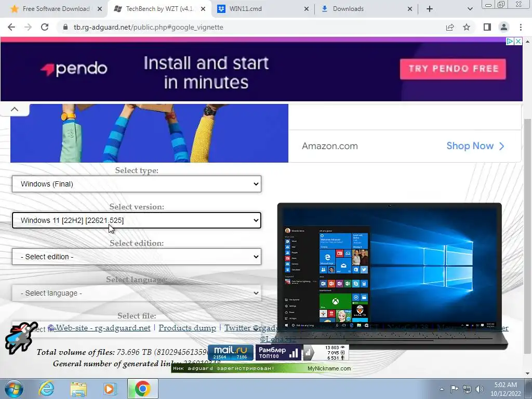
Task: Click the Rambler TOP100 badge
Action: [x=278, y=353]
